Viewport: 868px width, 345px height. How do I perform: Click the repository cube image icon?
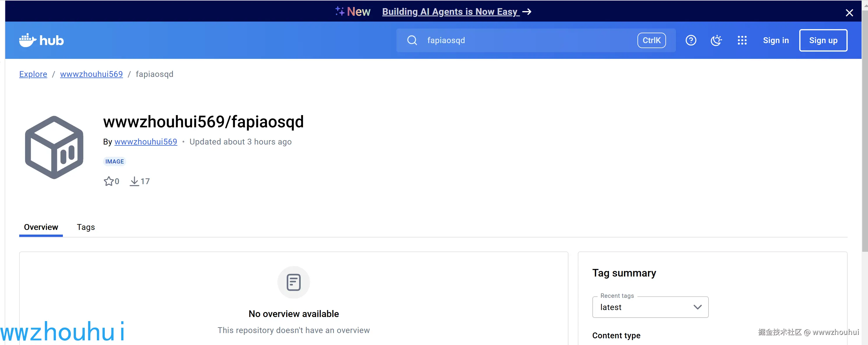[x=54, y=147]
